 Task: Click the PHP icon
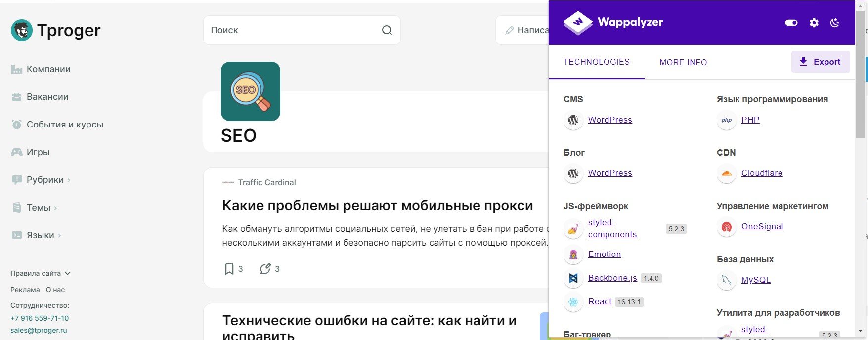point(727,120)
